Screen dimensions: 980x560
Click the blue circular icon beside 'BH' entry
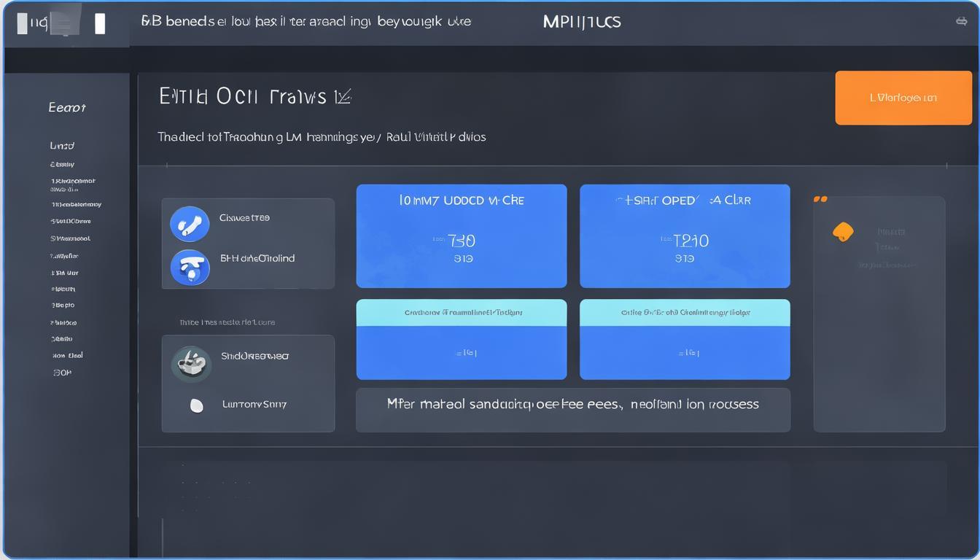[x=190, y=267]
